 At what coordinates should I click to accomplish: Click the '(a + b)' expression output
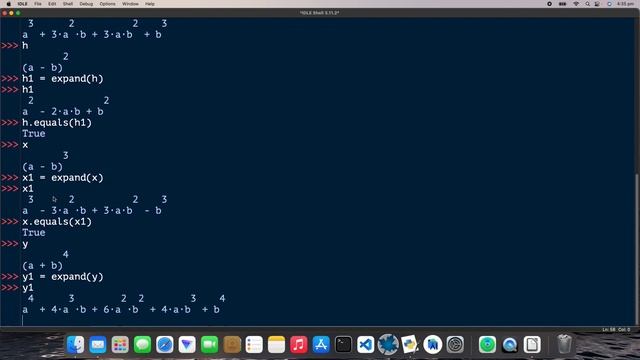point(42,266)
